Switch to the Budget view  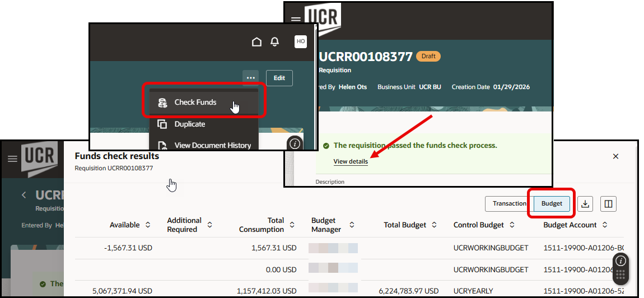click(552, 203)
